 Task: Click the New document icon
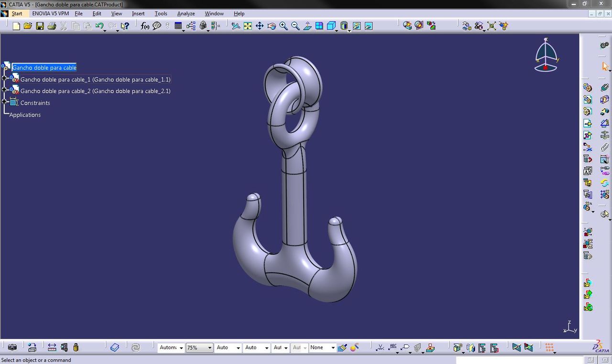pyautogui.click(x=16, y=26)
